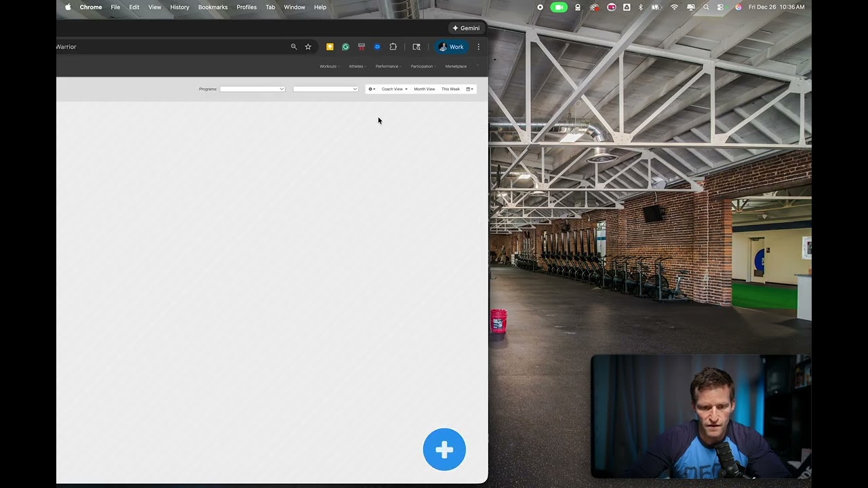Click the date and time in menu bar
Image resolution: width=868 pixels, height=488 pixels.
(776, 7)
